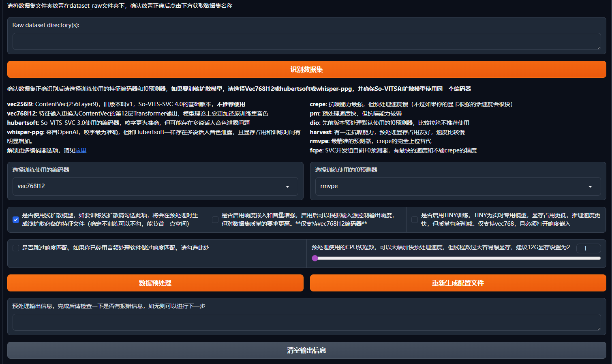Click the purple CPU thread slider handle
The width and height of the screenshot is (612, 364).
pos(315,258)
